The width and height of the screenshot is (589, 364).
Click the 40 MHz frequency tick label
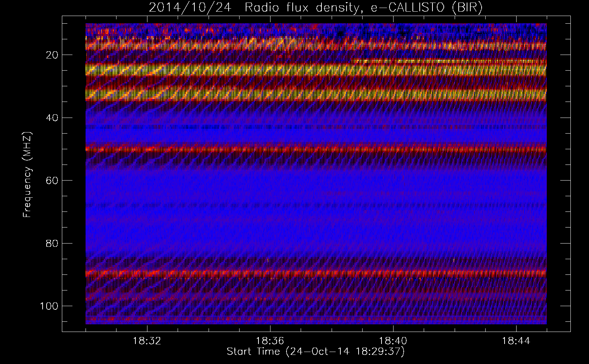[x=52, y=118]
